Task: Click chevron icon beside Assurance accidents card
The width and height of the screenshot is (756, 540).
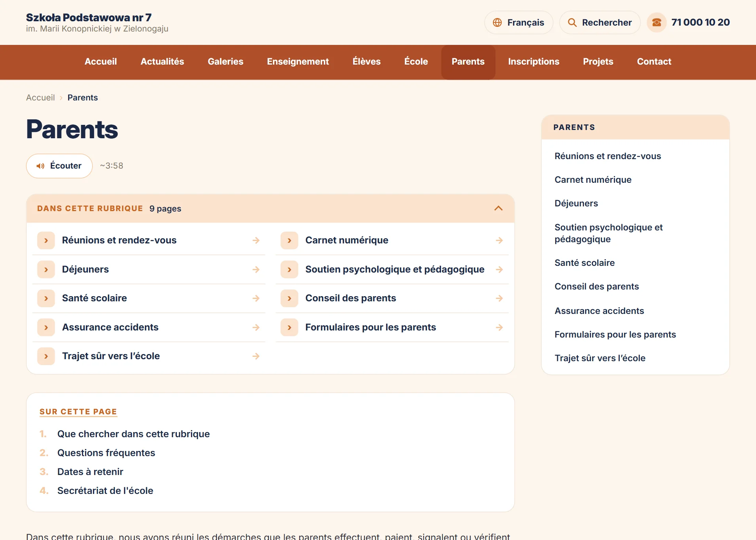Action: (46, 327)
